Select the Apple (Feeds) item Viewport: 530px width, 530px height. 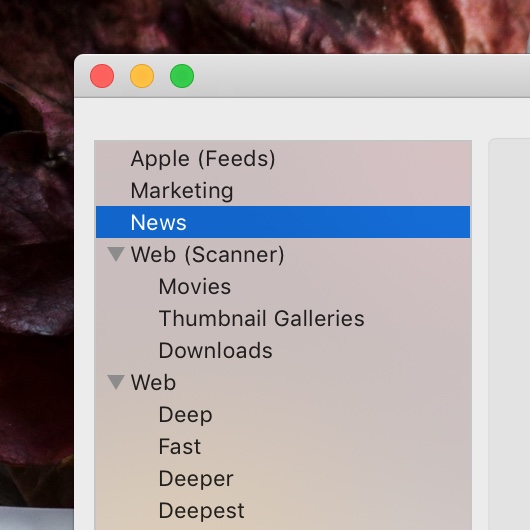coord(203,159)
